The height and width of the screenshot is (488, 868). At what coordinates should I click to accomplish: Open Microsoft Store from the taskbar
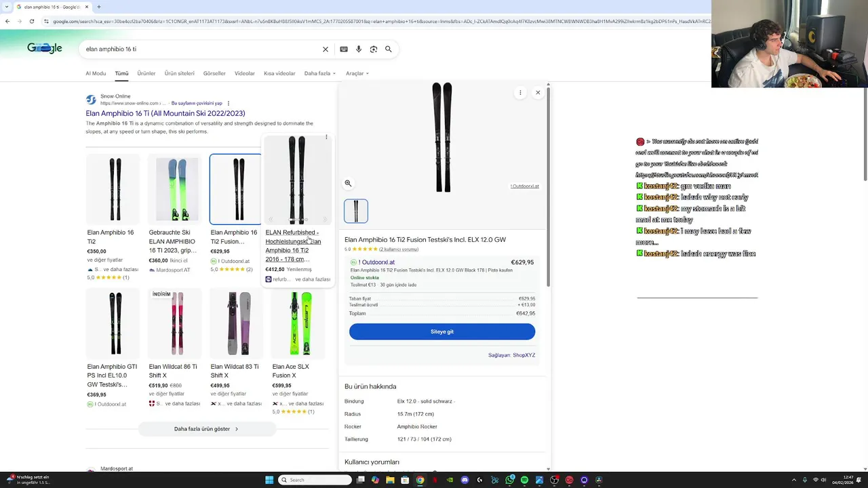405,480
